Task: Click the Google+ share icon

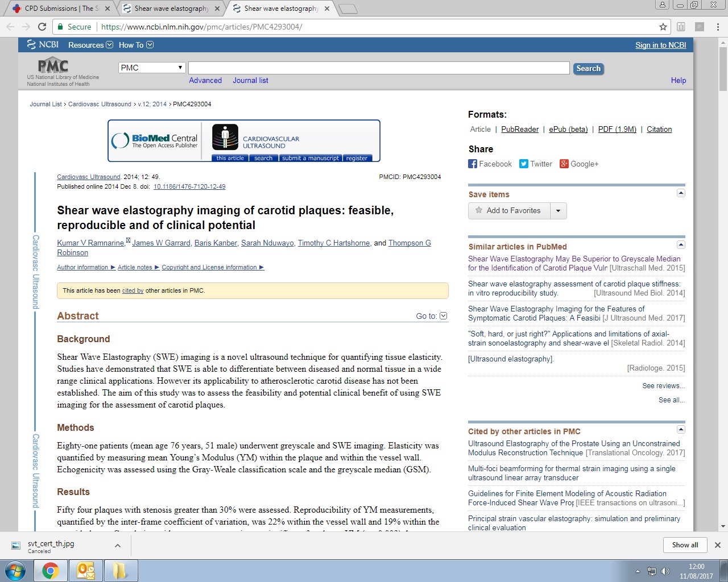Action: (x=564, y=164)
